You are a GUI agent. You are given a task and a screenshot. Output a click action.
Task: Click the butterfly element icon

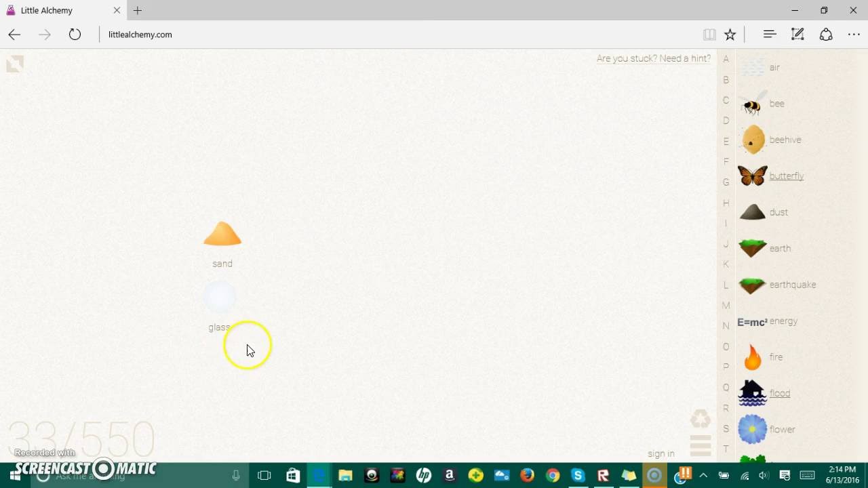point(752,176)
